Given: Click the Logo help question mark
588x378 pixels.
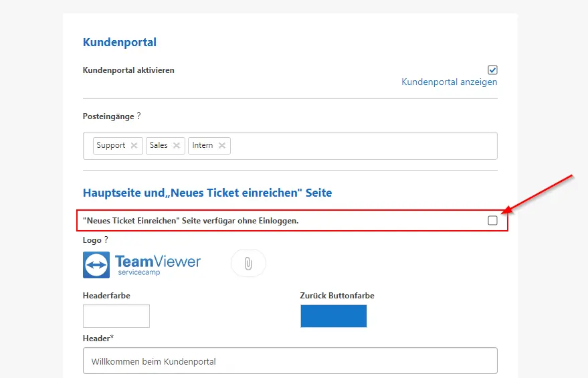Looking at the screenshot, I should (x=106, y=240).
